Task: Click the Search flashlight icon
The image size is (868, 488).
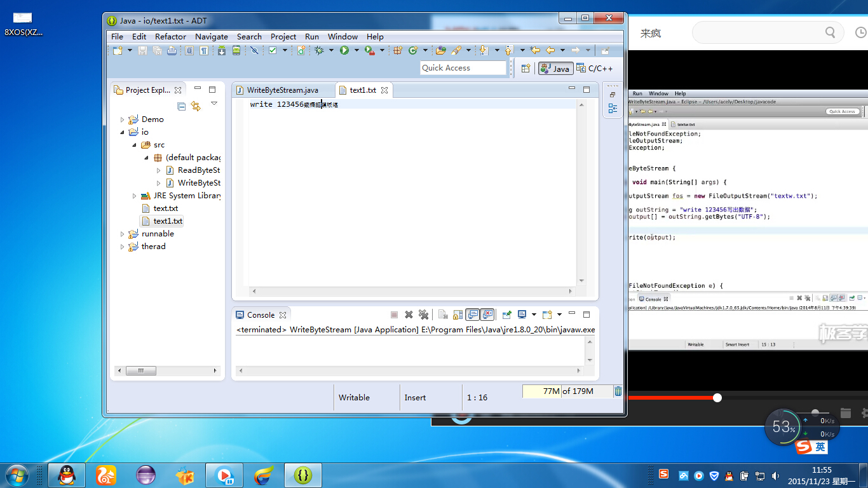Action: pos(456,50)
